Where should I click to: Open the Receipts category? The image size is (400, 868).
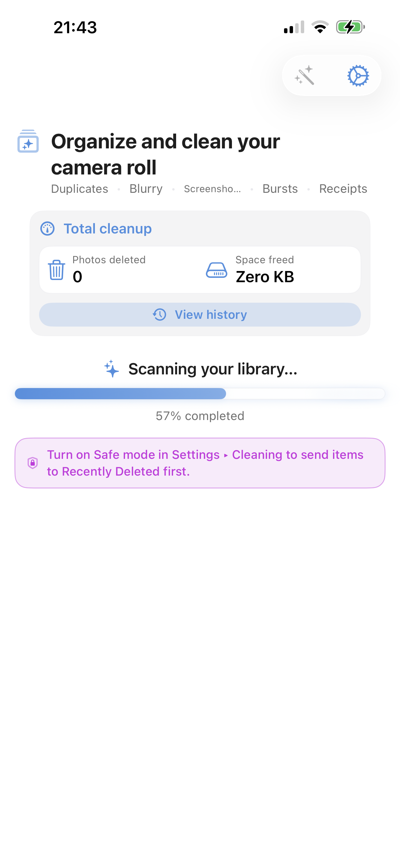click(x=343, y=189)
